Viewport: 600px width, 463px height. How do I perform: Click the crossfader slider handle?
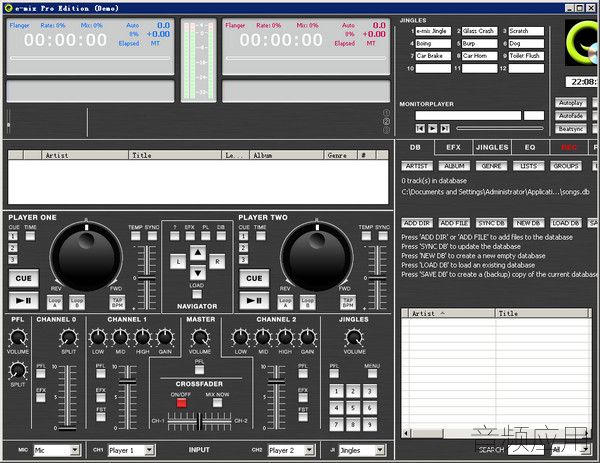199,421
